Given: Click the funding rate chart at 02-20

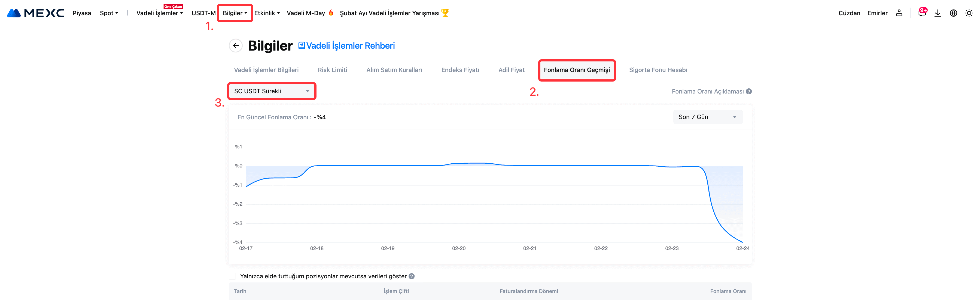Looking at the screenshot, I should tap(459, 164).
